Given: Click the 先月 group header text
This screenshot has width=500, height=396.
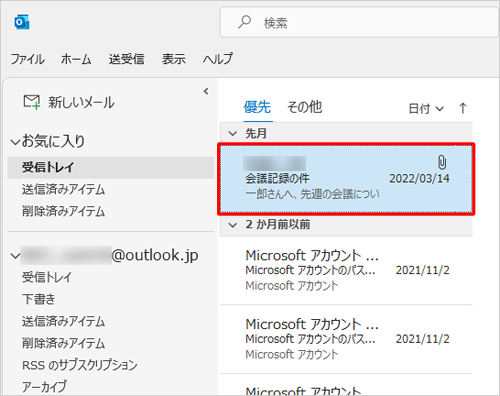Looking at the screenshot, I should 256,133.
